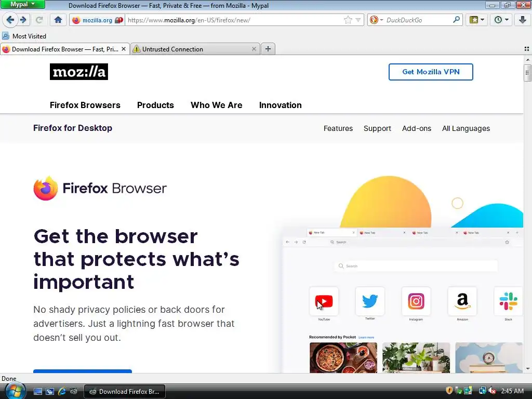
Task: Click the DuckDuckGo search engine icon
Action: tap(374, 20)
